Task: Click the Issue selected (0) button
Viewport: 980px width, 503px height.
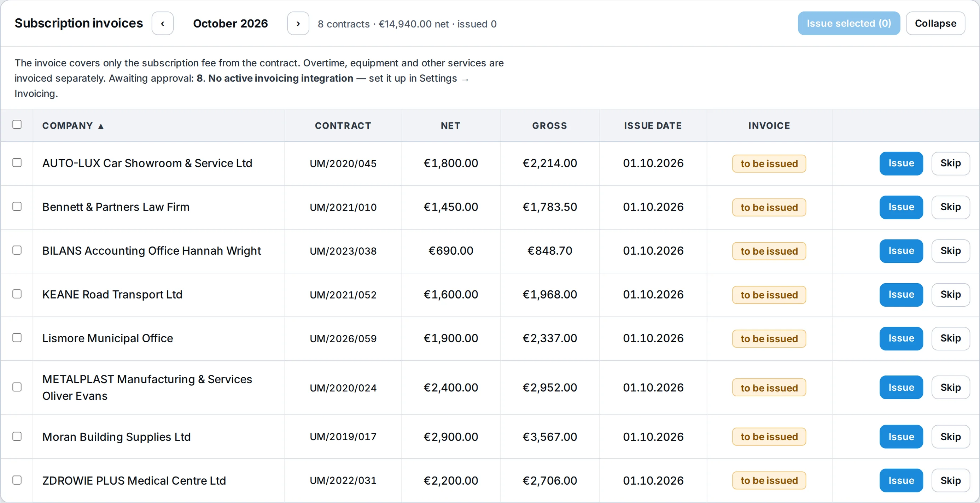Action: click(x=849, y=24)
